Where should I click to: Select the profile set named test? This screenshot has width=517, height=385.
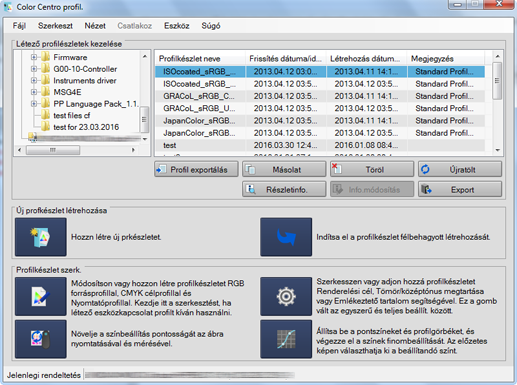point(320,145)
